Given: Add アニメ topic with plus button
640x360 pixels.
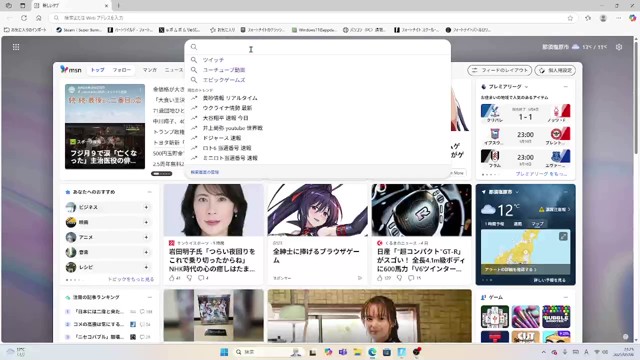Looking at the screenshot, I should pyautogui.click(x=146, y=237).
